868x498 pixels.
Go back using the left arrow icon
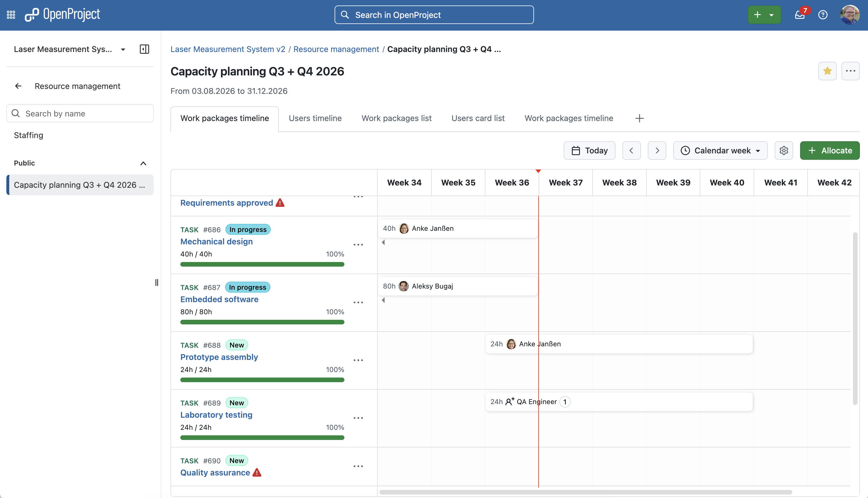pos(18,86)
